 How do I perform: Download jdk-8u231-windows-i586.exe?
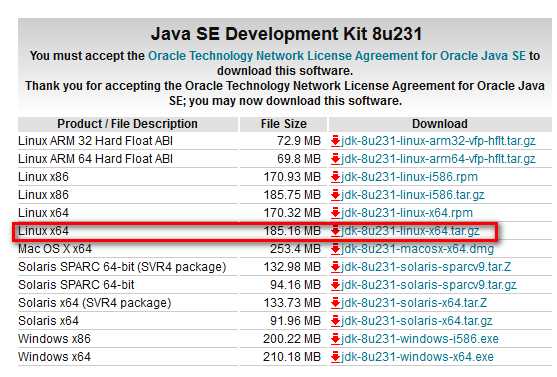pos(420,339)
